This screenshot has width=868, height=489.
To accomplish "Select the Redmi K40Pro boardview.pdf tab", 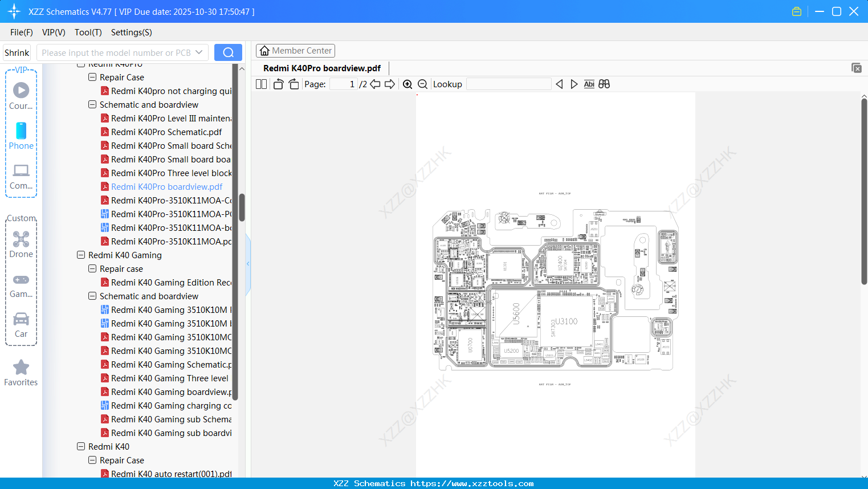I will click(322, 68).
